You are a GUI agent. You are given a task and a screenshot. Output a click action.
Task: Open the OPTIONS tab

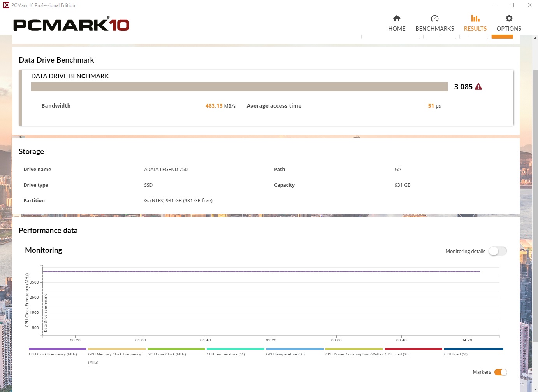click(509, 23)
